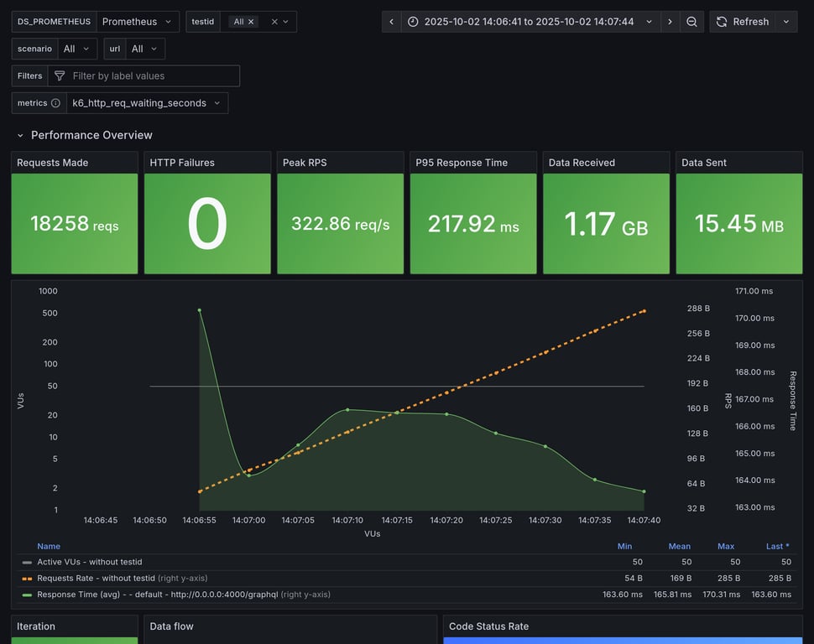Click the testid variable label
Viewport: 814px width, 644px height.
pyautogui.click(x=202, y=22)
